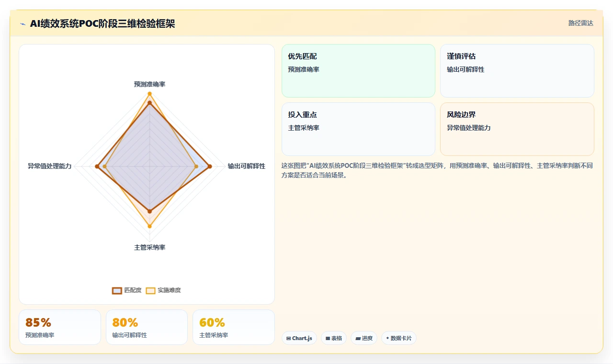This screenshot has height=364, width=613.
Task: Click the 80% 输出可解释性 stat card
Action: (x=147, y=327)
